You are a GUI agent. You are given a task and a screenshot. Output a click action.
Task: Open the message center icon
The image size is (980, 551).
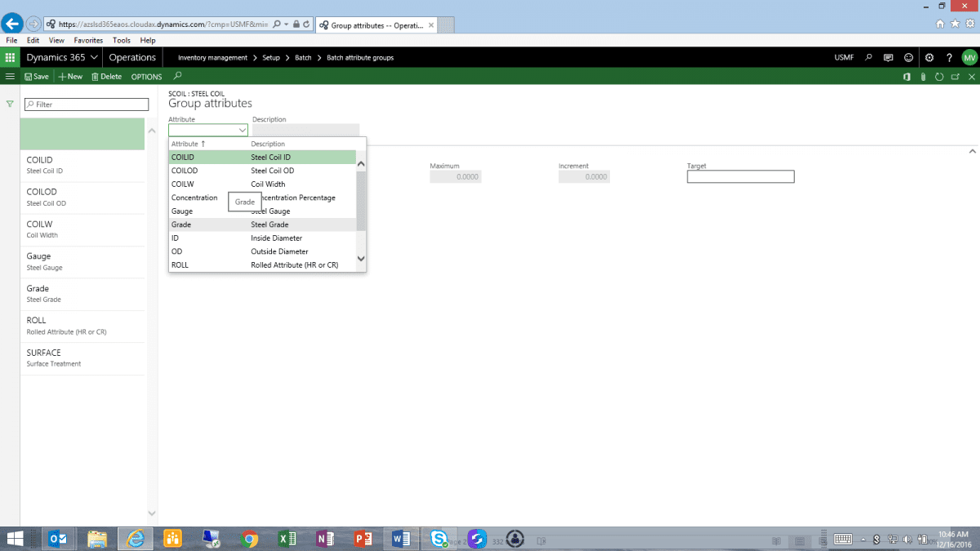(889, 58)
